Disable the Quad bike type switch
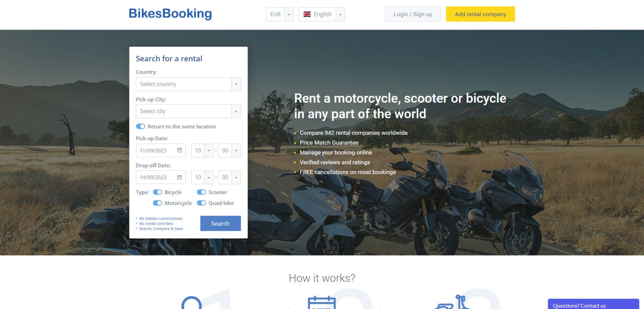Viewport: 644px width, 309px height. pos(202,203)
